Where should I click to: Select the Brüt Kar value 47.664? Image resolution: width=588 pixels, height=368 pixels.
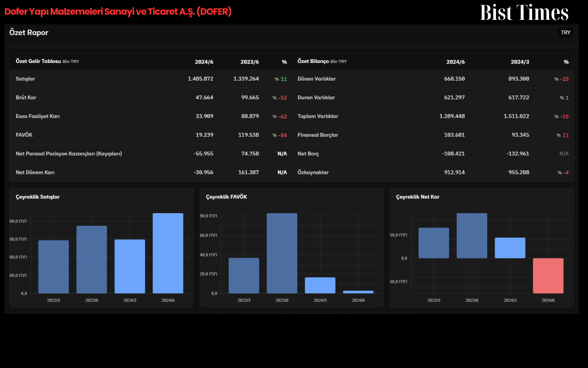(205, 98)
